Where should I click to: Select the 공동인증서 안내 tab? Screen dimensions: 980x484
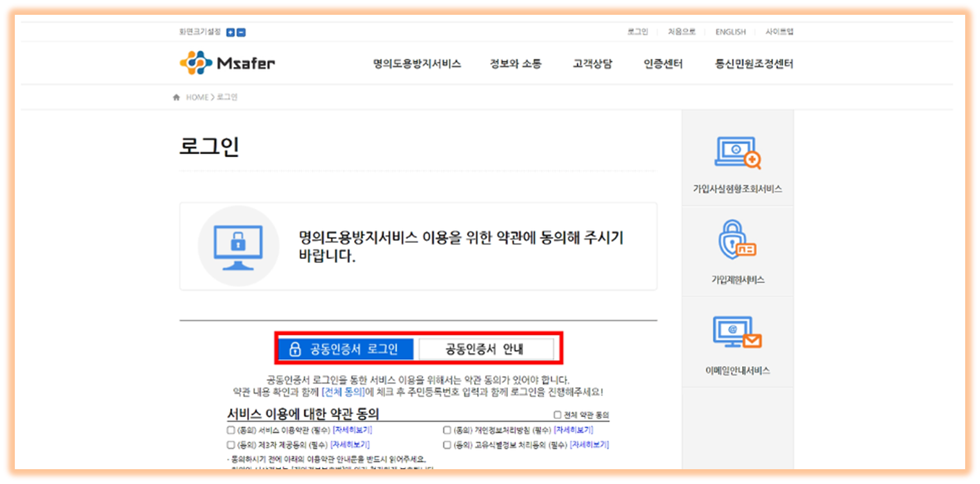(x=487, y=349)
